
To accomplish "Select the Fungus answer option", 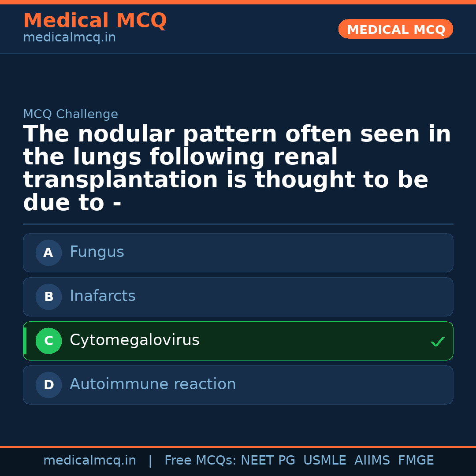I will (97, 252).
